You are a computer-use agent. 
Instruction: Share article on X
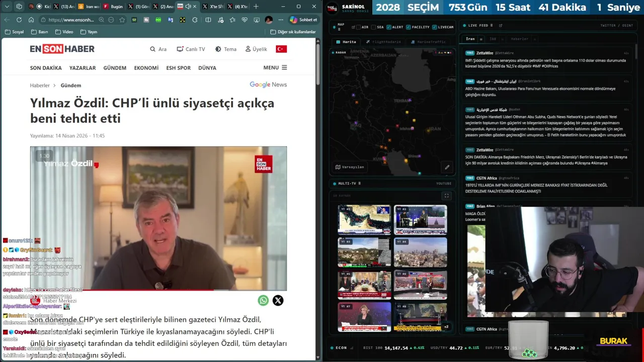[x=278, y=301]
